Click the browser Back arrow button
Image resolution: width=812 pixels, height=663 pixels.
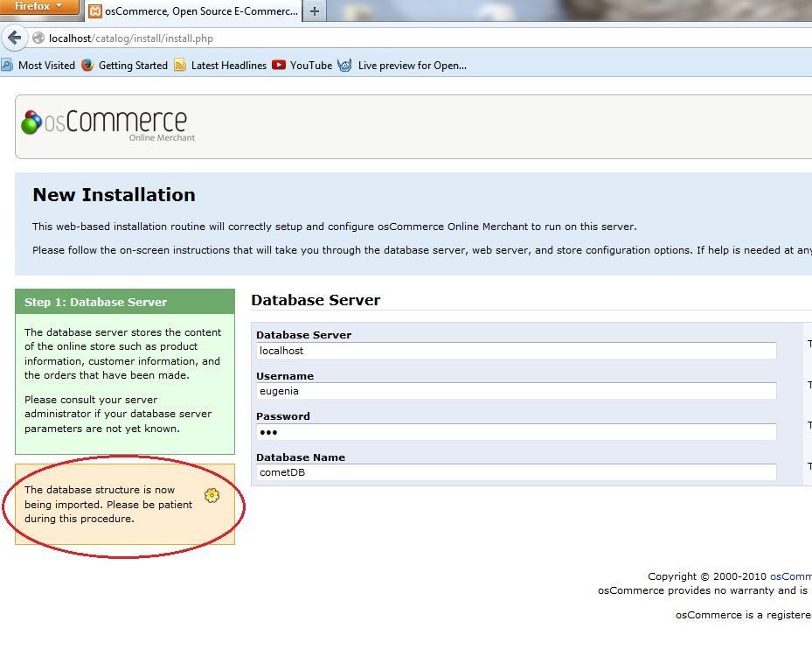(x=14, y=38)
